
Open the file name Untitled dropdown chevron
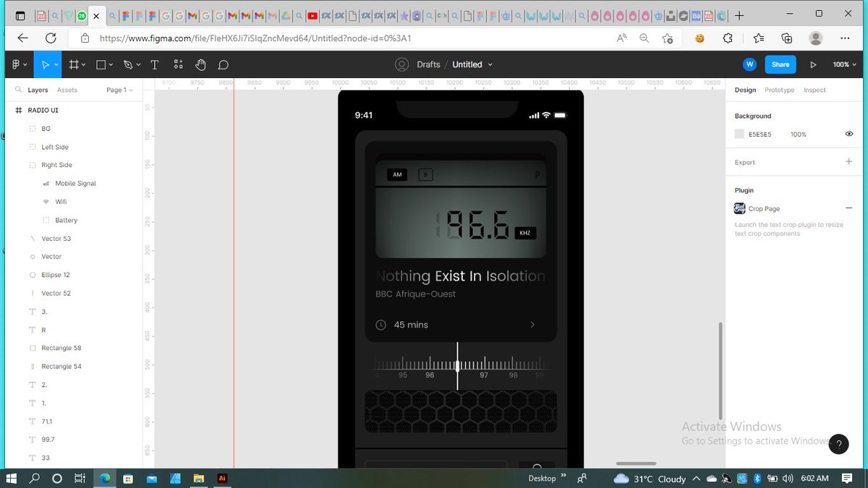tap(490, 65)
